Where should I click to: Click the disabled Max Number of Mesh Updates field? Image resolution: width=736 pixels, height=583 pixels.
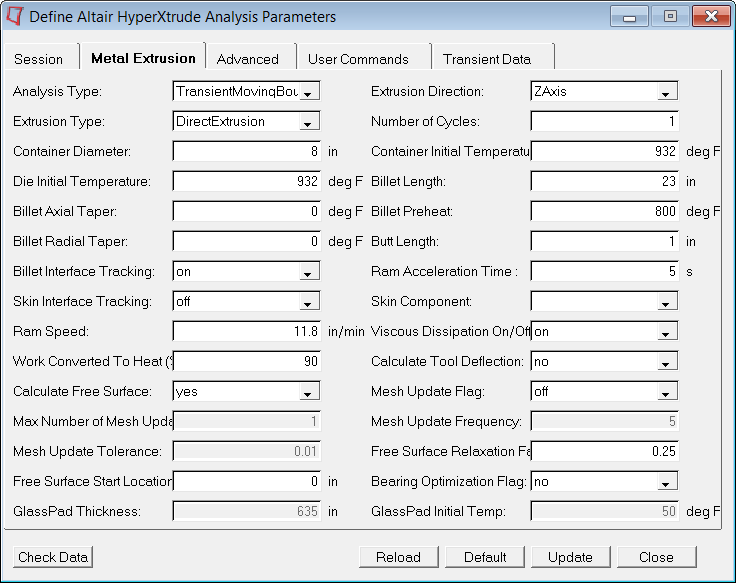point(246,422)
